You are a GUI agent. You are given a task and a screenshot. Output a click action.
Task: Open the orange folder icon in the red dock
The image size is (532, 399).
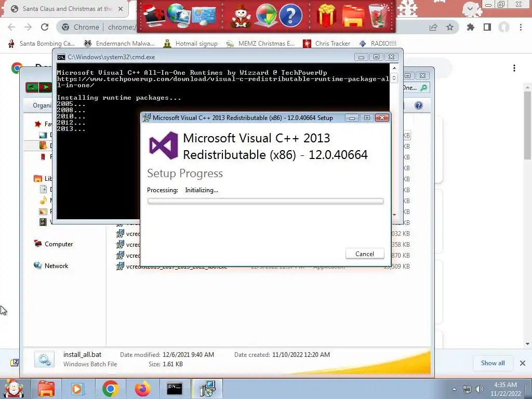[353, 16]
